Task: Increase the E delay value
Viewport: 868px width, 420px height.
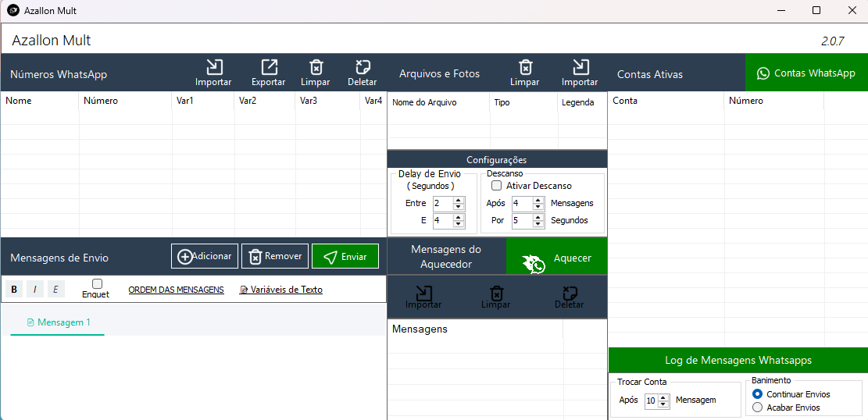Action: pos(459,218)
